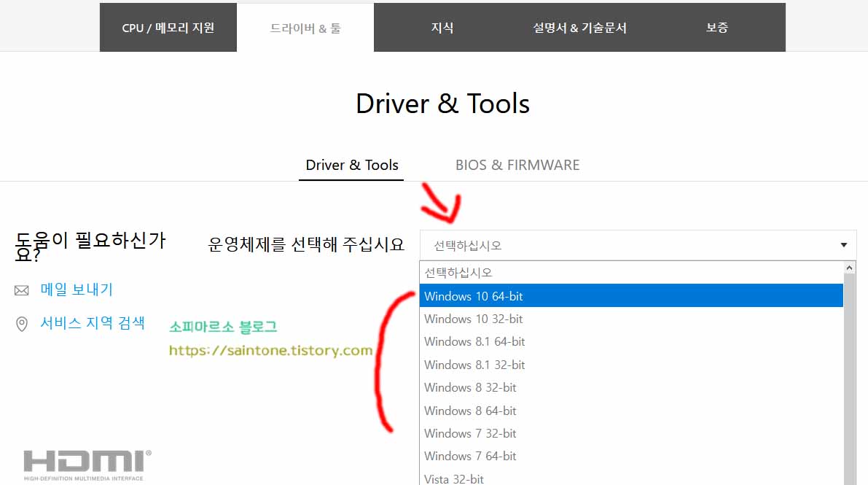Image resolution: width=868 pixels, height=485 pixels.
Task: Open the 설명서 & 기술문서 tab
Action: [579, 28]
